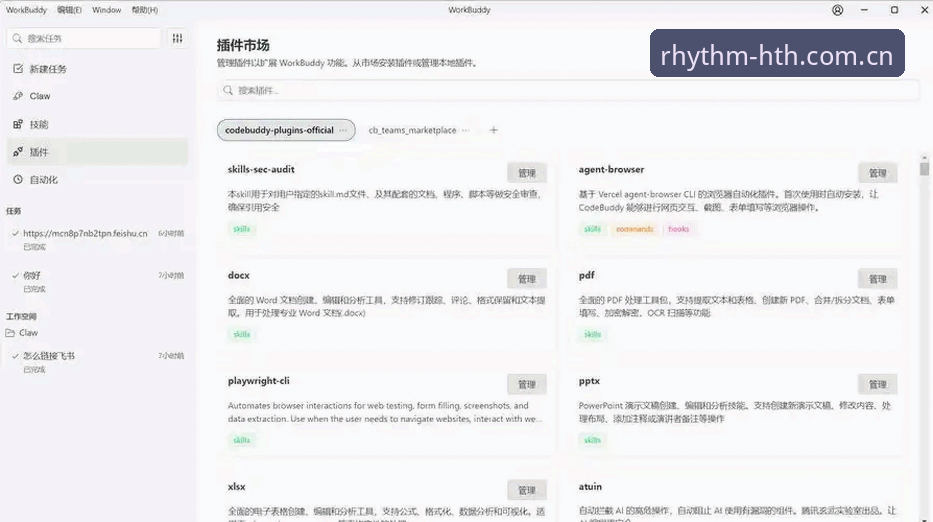
Task: Open the 帮助(H) menu
Action: (145, 10)
